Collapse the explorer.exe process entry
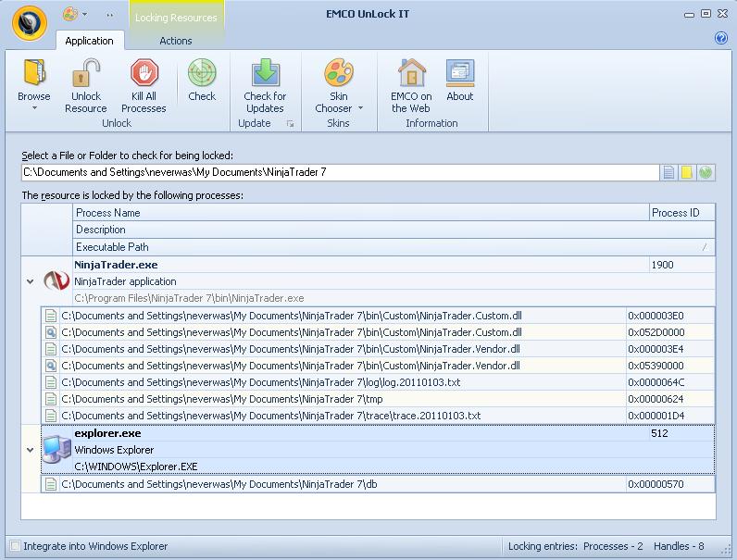Image resolution: width=737 pixels, height=560 pixels. (x=30, y=450)
